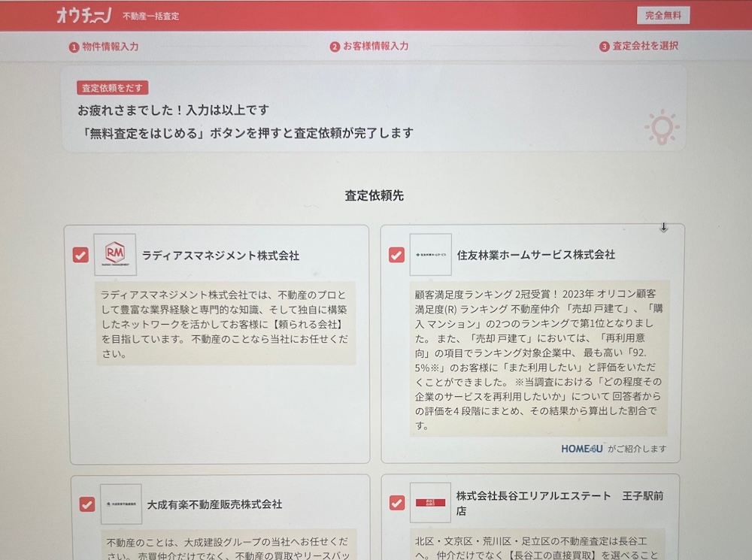This screenshot has height=560, width=752.
Task: Click company name ラディアスマネジメント株式会社
Action: pos(220,256)
